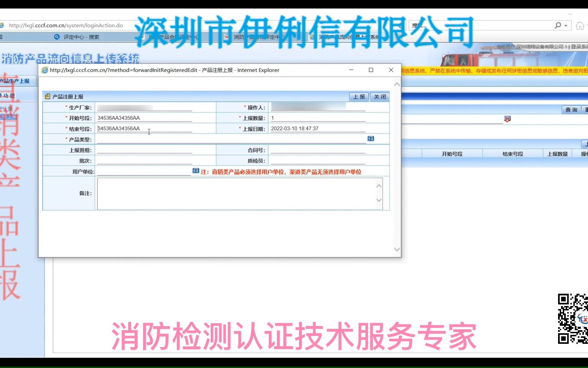Click the 合同号 input field

(x=318, y=150)
